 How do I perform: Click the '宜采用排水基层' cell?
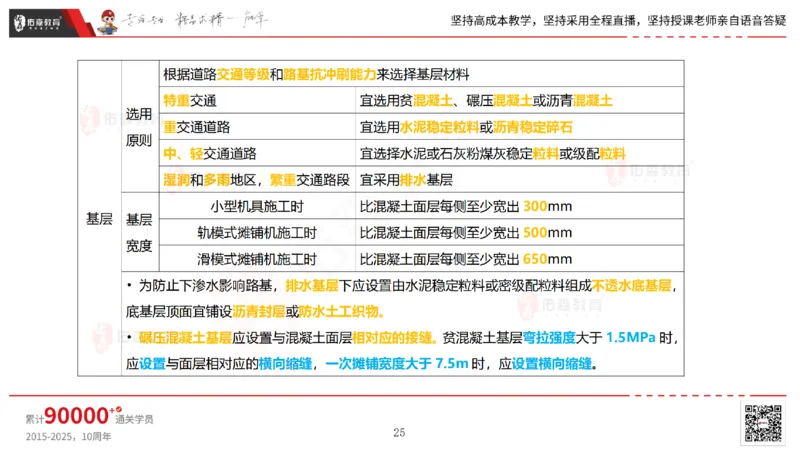click(x=519, y=180)
